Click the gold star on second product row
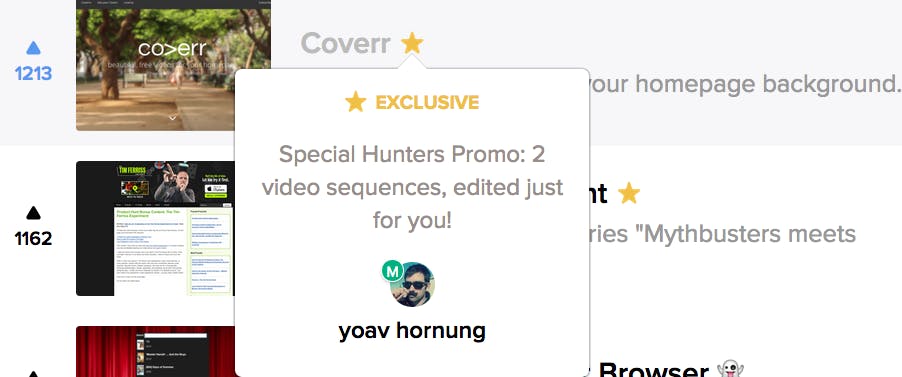The image size is (902, 377). [x=629, y=194]
